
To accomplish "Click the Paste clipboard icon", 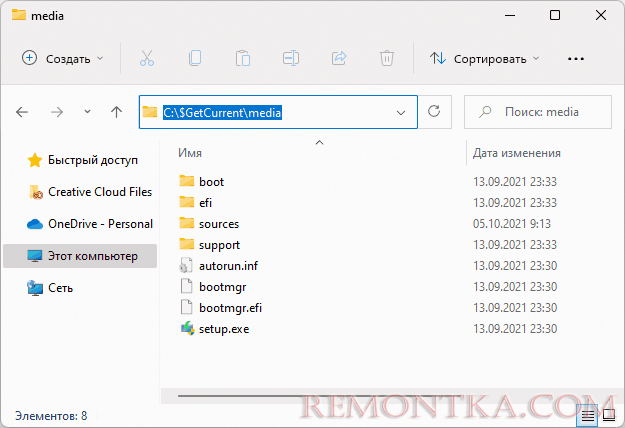I will click(x=243, y=59).
